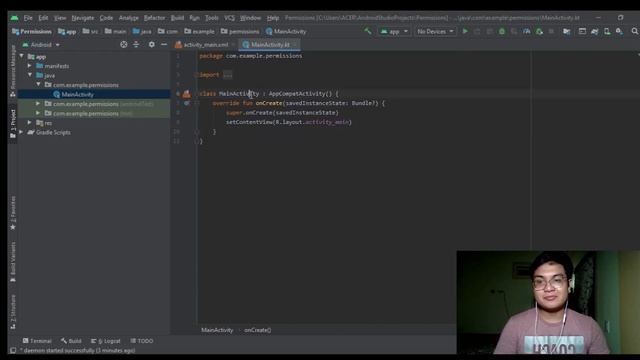Open the File menu
Image resolution: width=640 pixels, height=360 pixels.
pos(28,18)
